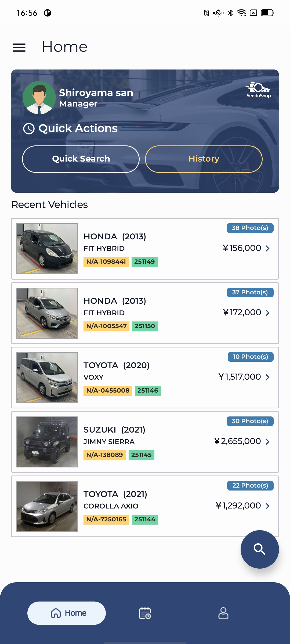Select the Home tab
Image resolution: width=290 pixels, height=644 pixels.
[66, 613]
